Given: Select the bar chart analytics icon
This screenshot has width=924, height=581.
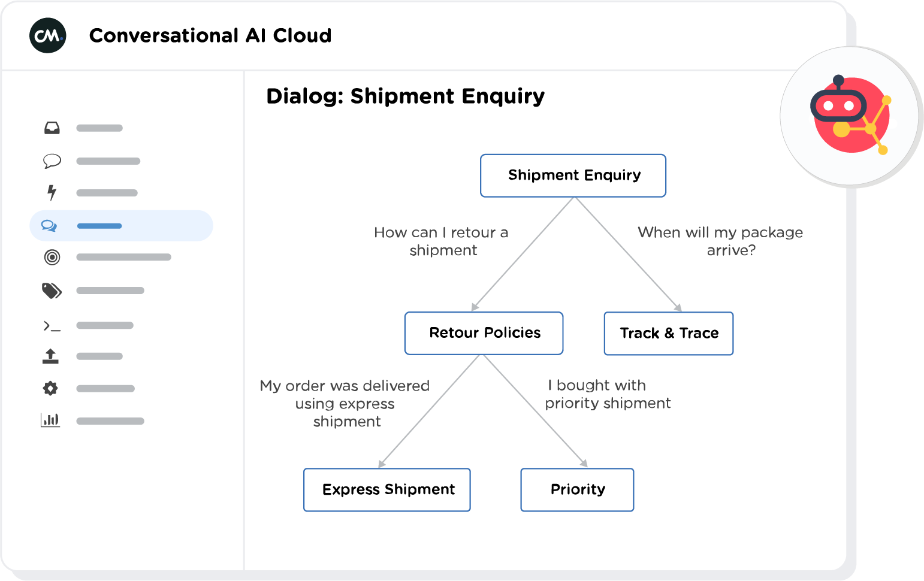Looking at the screenshot, I should 51,420.
